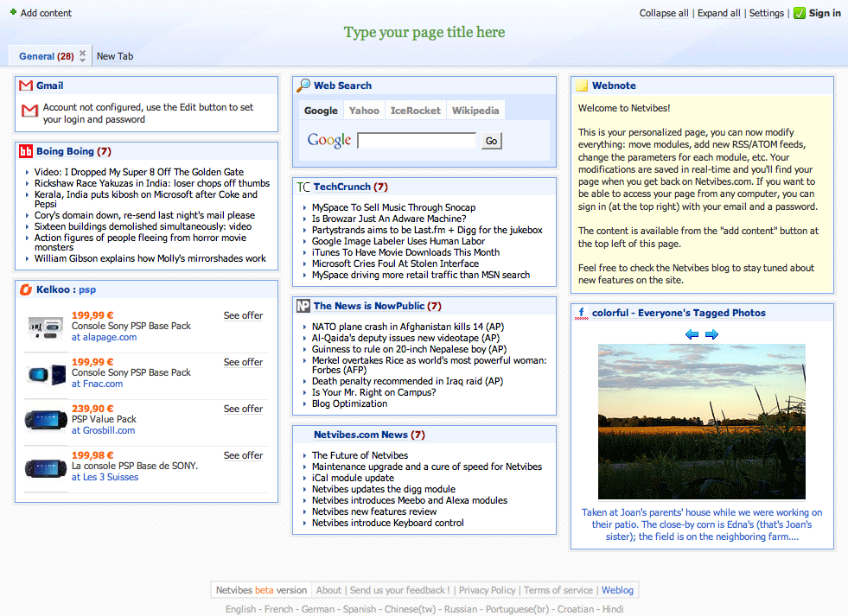The width and height of the screenshot is (848, 616).
Task: Click Send us your feedback link
Action: [x=399, y=590]
